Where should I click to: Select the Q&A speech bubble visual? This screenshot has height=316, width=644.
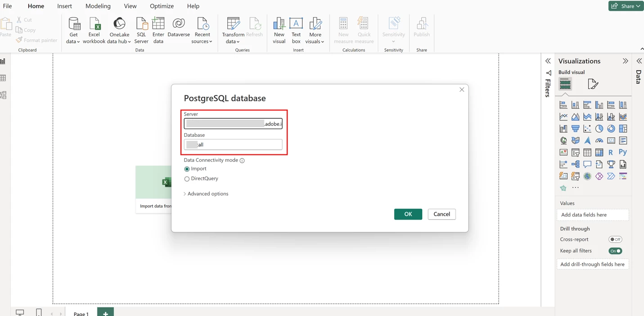tap(587, 164)
